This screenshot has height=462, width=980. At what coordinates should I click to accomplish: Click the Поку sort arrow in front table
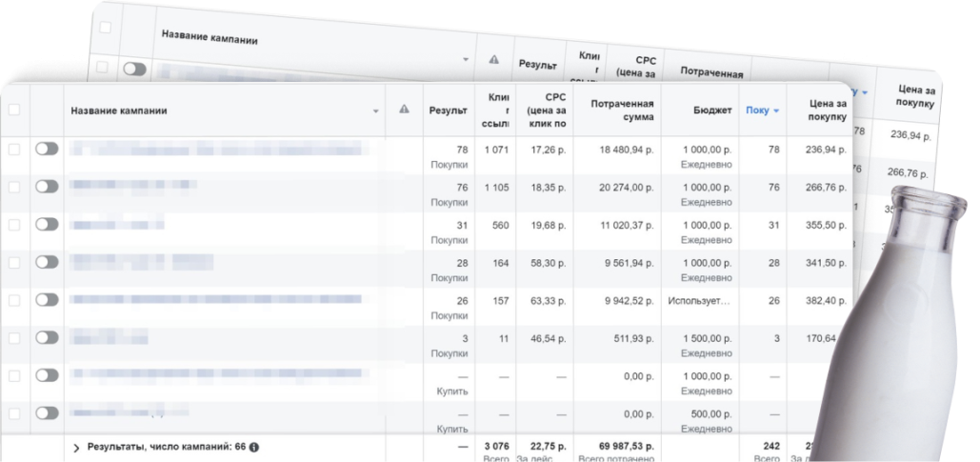(x=776, y=110)
